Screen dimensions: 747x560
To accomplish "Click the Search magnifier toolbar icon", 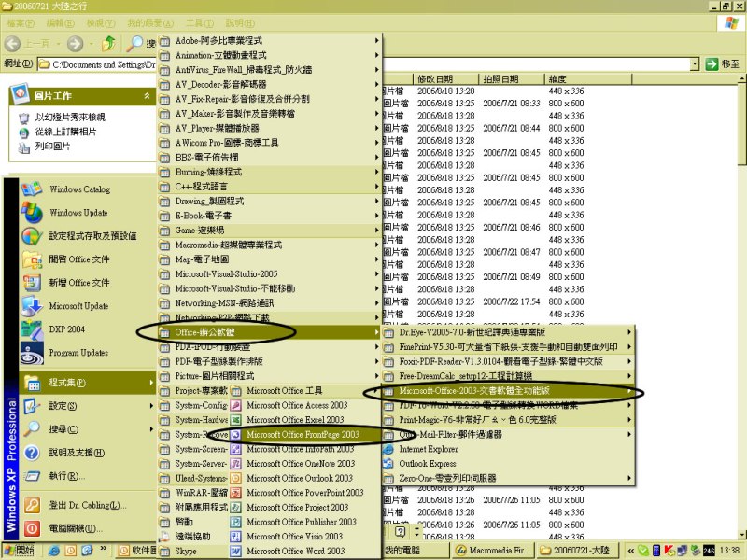I will pyautogui.click(x=134, y=44).
